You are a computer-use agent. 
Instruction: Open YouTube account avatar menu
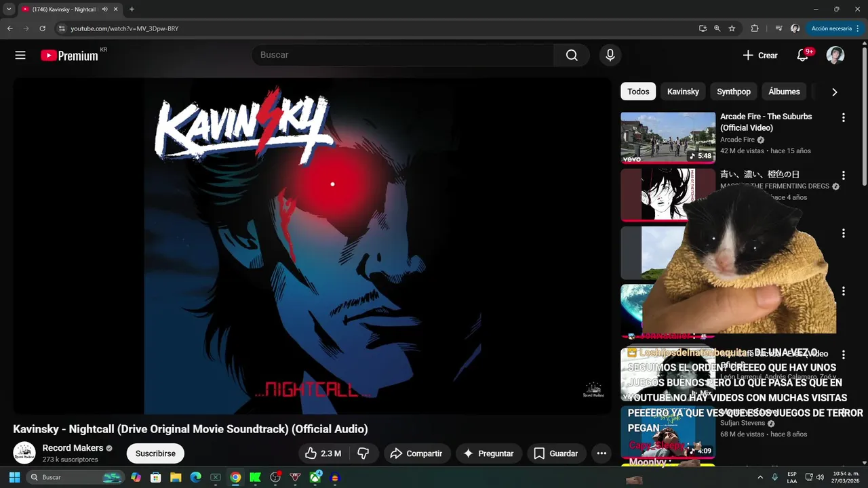(x=835, y=56)
